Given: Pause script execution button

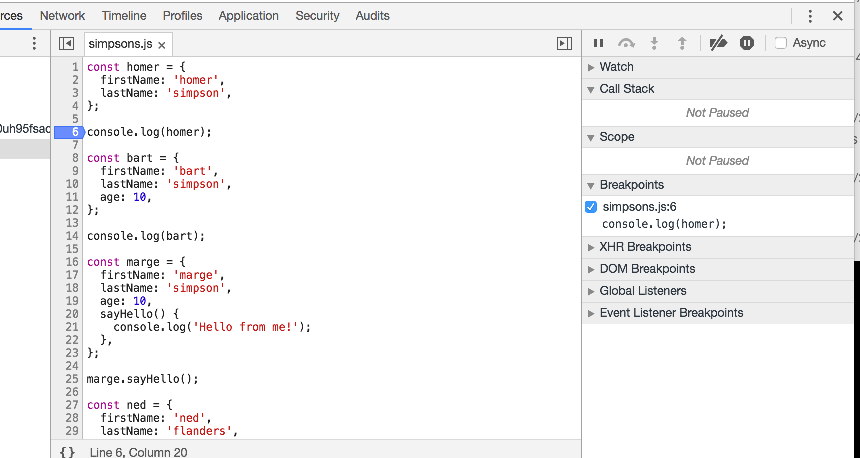Looking at the screenshot, I should [598, 43].
